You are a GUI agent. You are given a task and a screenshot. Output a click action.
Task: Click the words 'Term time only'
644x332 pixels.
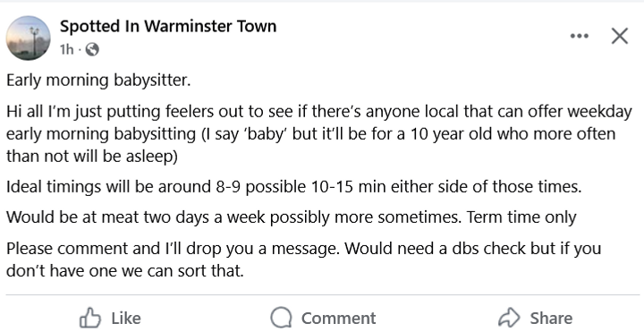tap(521, 217)
